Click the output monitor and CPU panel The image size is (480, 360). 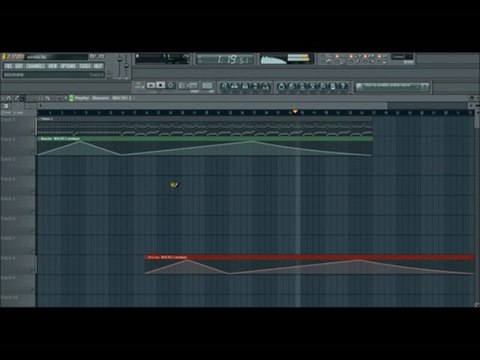(287, 59)
